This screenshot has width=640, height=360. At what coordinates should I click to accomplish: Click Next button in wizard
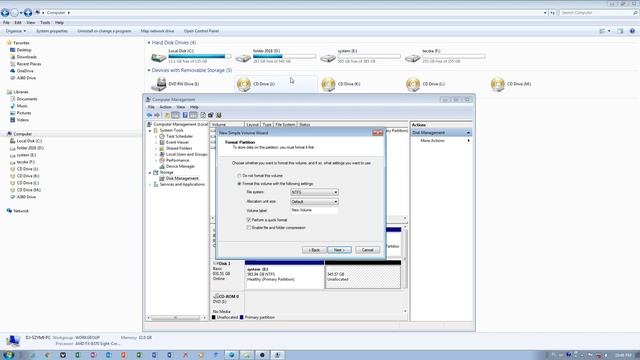click(339, 250)
